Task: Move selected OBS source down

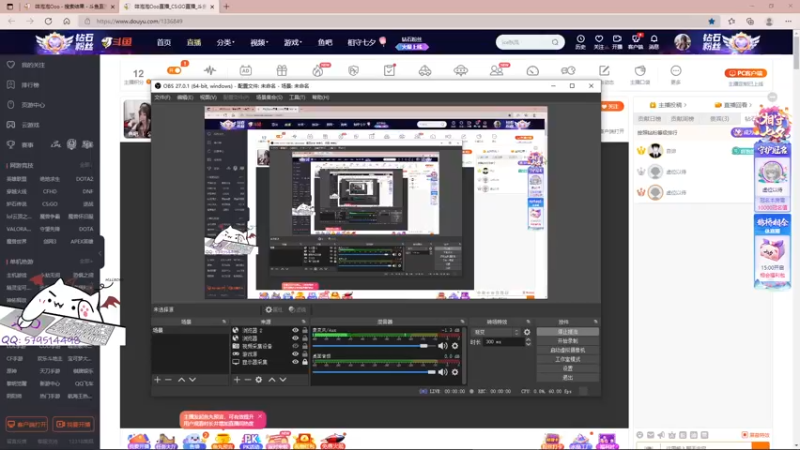Action: 283,380
